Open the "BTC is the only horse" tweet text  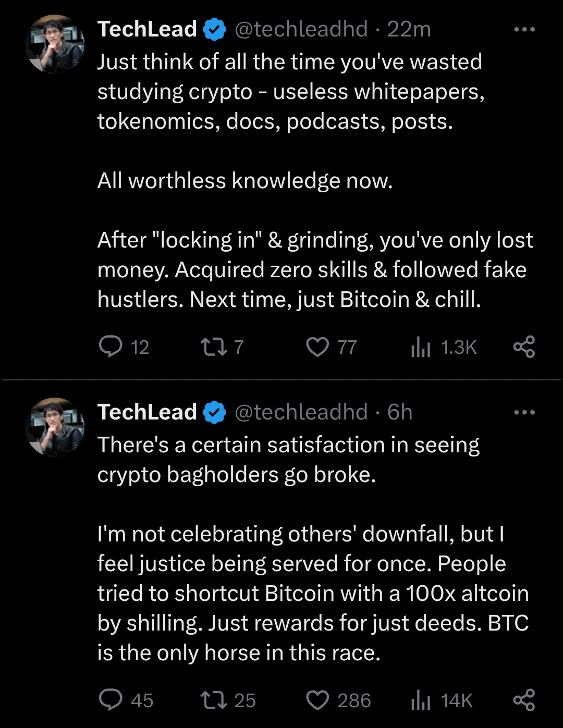[313, 593]
